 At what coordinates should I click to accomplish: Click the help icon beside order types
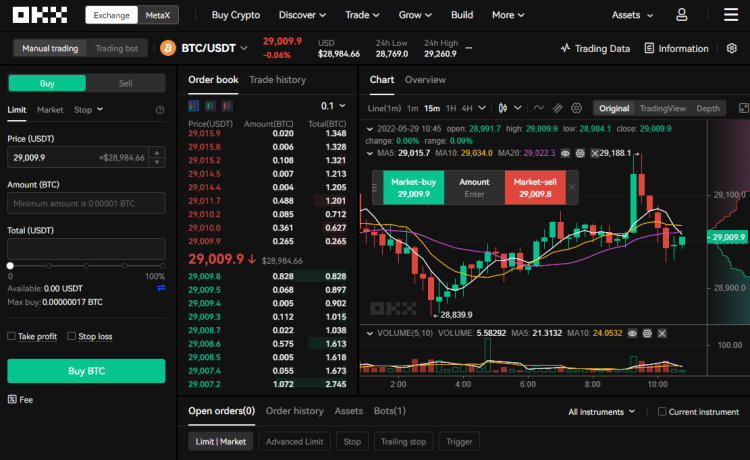click(x=160, y=110)
